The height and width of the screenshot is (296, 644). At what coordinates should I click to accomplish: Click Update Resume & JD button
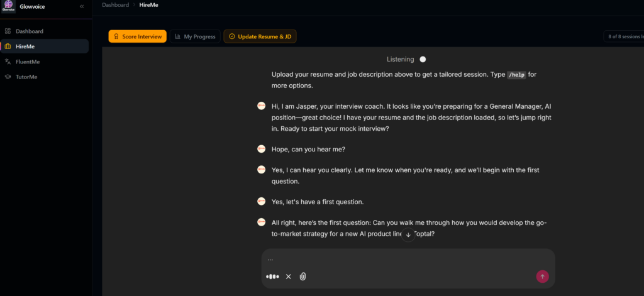coord(260,36)
